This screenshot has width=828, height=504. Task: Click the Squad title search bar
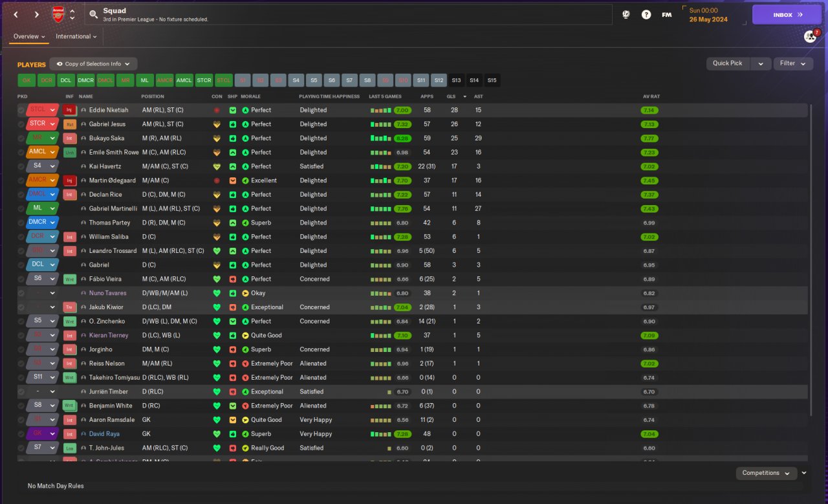point(348,15)
